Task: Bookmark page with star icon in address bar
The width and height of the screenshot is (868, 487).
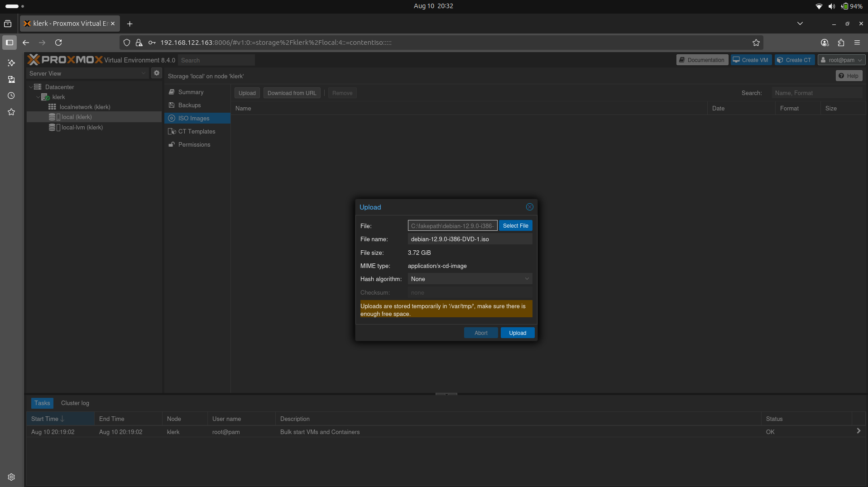Action: click(x=756, y=43)
